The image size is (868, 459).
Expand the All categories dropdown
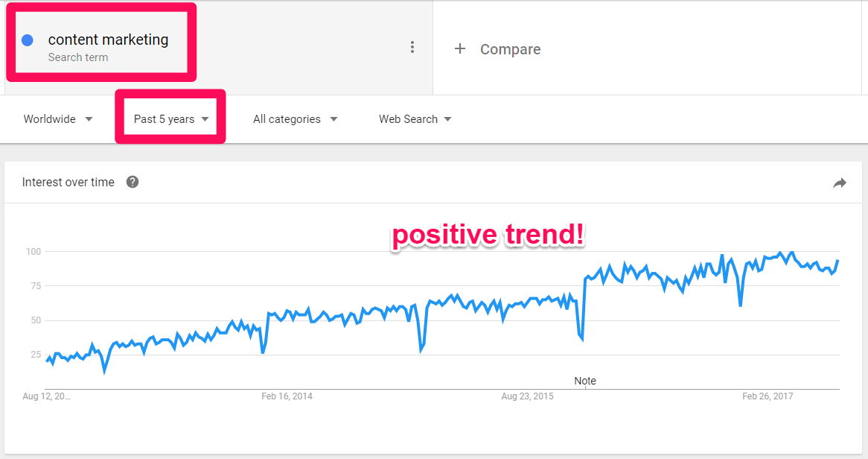coord(295,119)
